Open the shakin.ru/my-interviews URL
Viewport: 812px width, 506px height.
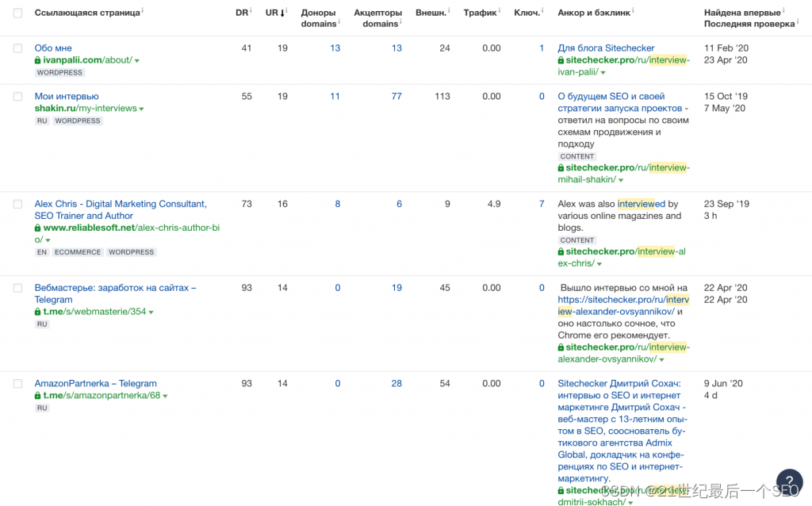click(x=86, y=108)
